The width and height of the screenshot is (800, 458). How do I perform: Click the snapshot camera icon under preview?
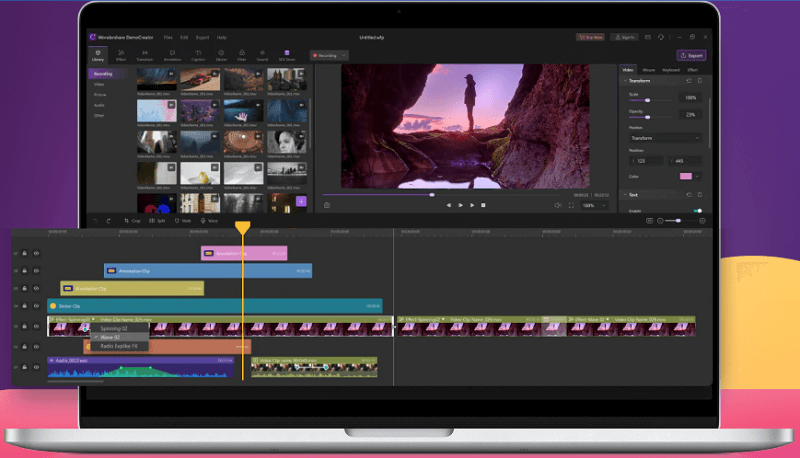327,205
